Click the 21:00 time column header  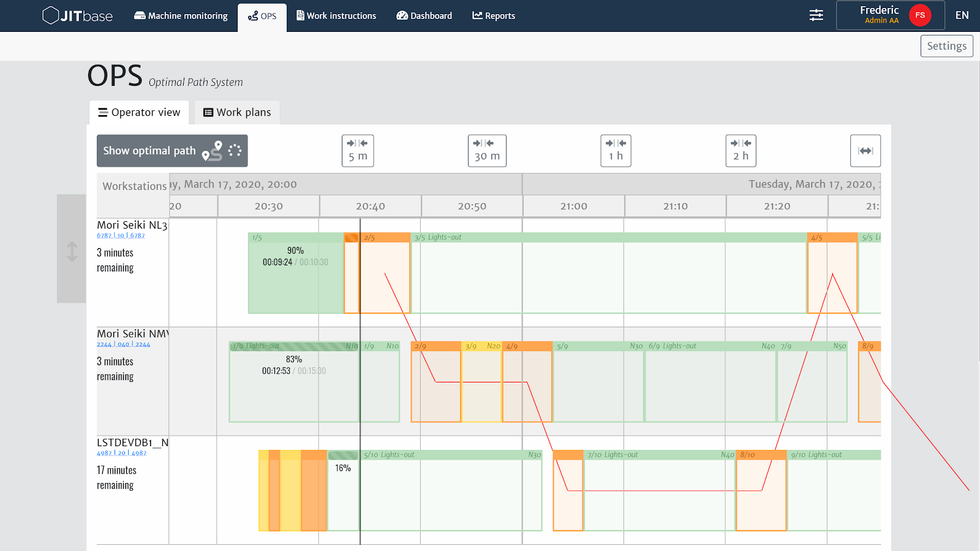pyautogui.click(x=574, y=207)
